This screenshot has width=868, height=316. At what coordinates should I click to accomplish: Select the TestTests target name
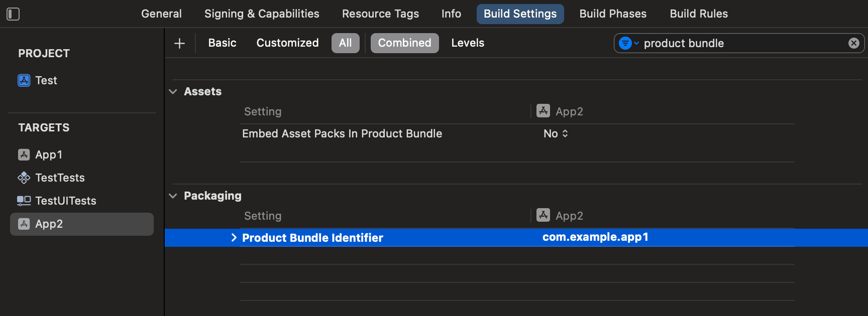click(60, 178)
